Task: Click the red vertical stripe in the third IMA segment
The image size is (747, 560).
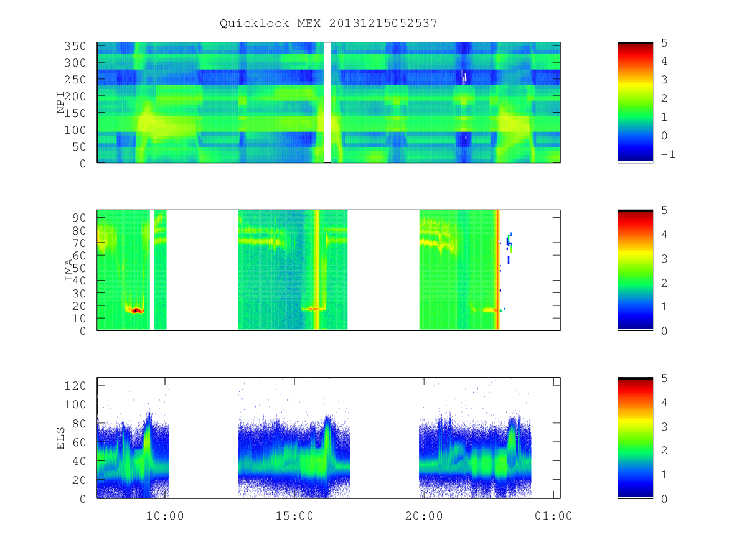Action: click(x=496, y=269)
